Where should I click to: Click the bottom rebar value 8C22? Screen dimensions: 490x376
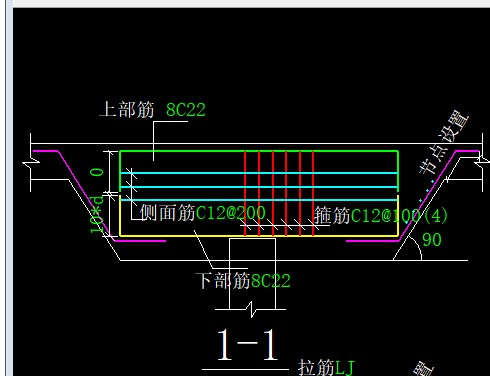tap(270, 281)
